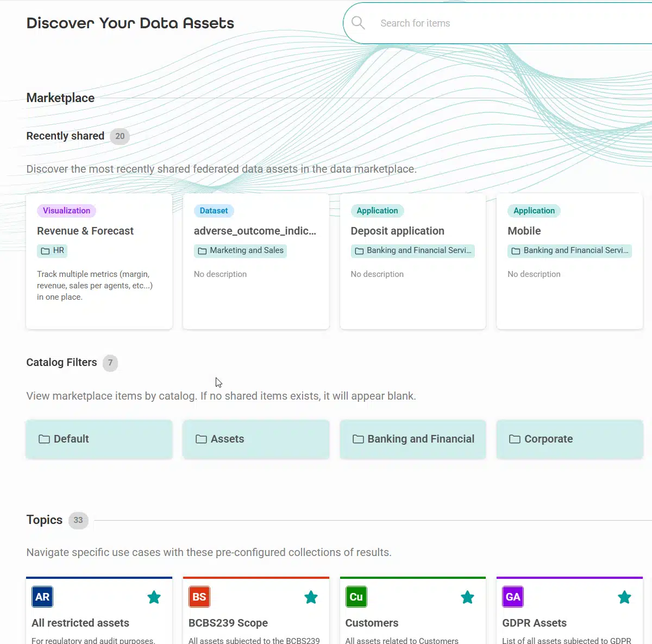Screen dimensions: 652x644
Task: Click the search magnifier icon
Action: tap(358, 23)
